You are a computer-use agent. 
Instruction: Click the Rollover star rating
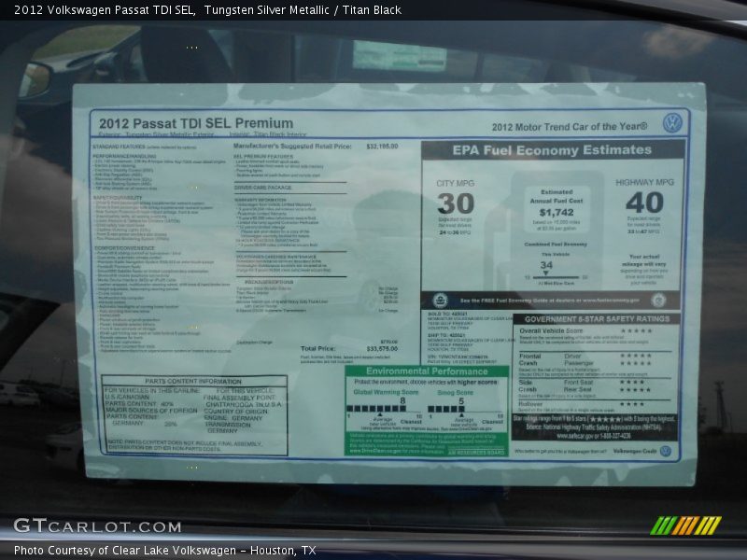pos(632,404)
